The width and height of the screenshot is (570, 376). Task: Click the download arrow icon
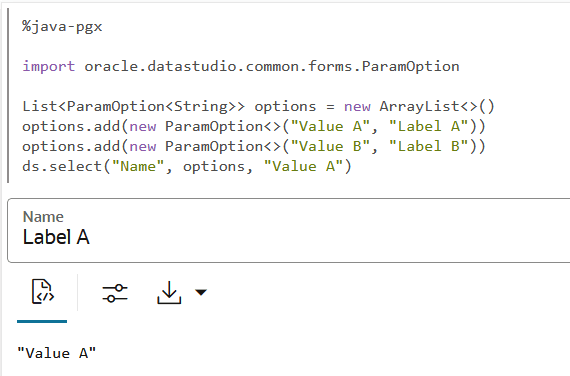169,292
